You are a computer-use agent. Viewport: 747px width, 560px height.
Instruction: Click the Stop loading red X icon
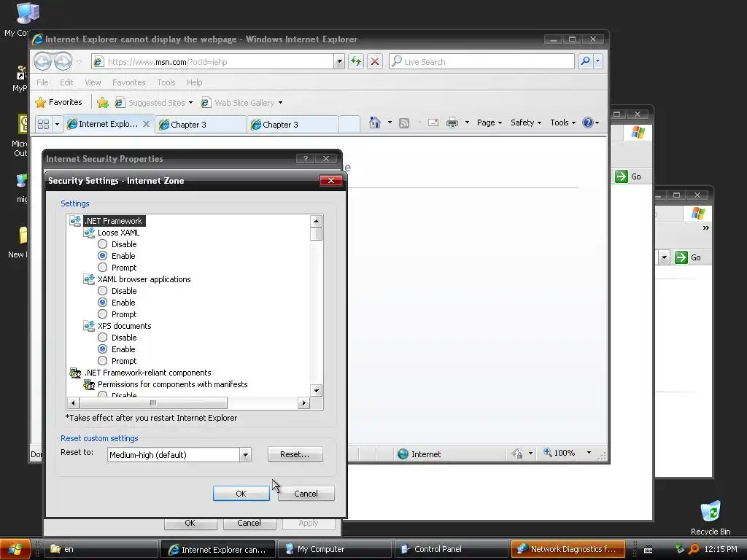[x=375, y=61]
